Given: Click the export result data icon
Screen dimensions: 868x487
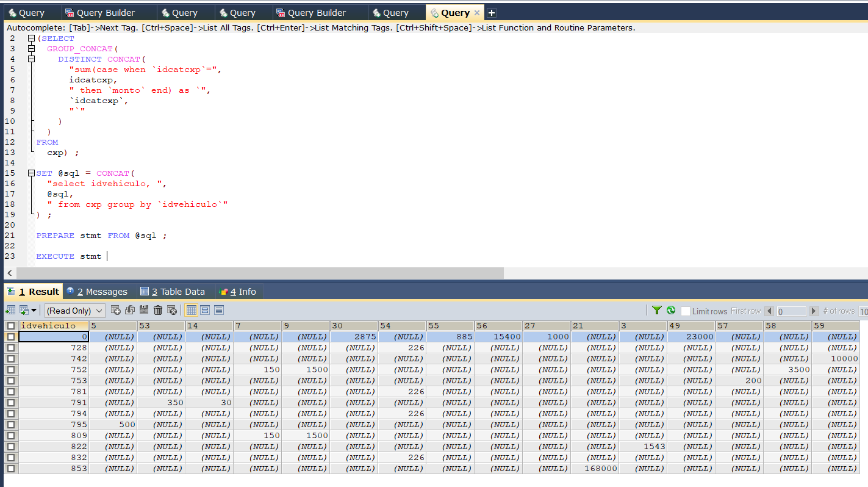Looking at the screenshot, I should pos(10,310).
